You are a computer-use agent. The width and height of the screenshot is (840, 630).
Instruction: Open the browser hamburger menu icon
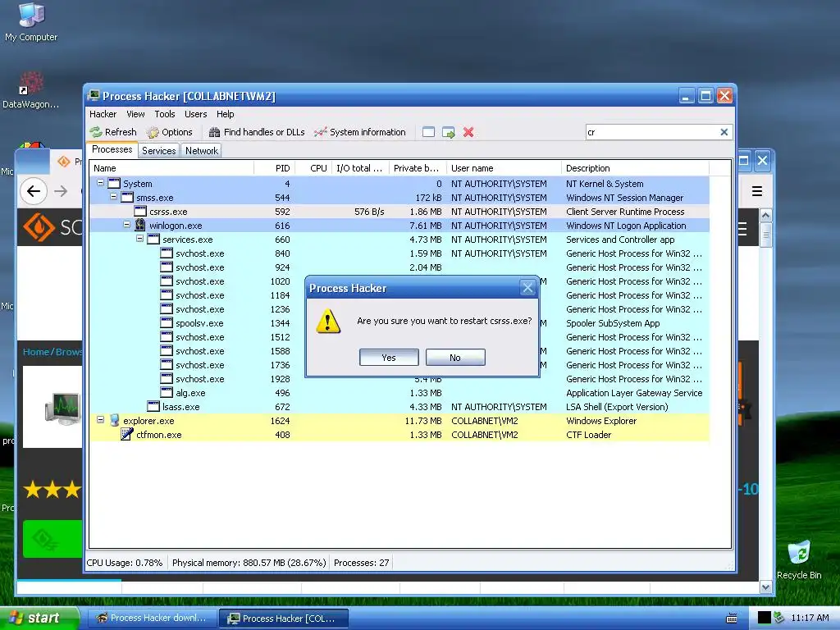pyautogui.click(x=757, y=191)
